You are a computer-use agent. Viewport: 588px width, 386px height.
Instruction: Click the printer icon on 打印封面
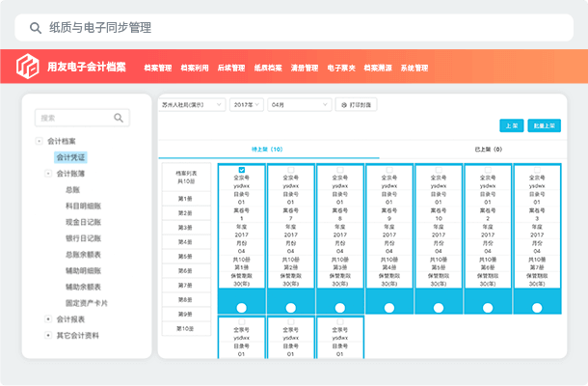344,104
